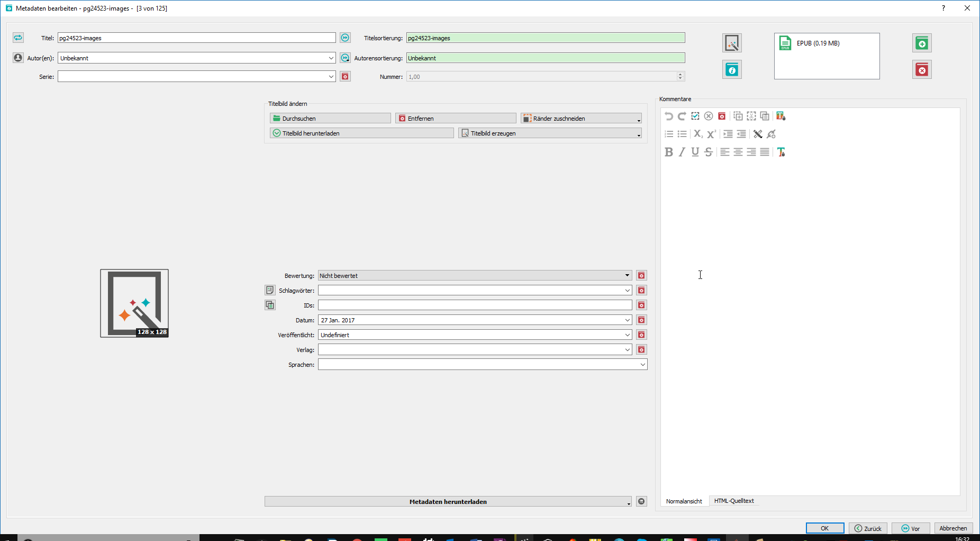Remove formatting with circled X icon
Image resolution: width=980 pixels, height=541 pixels.
tap(709, 116)
